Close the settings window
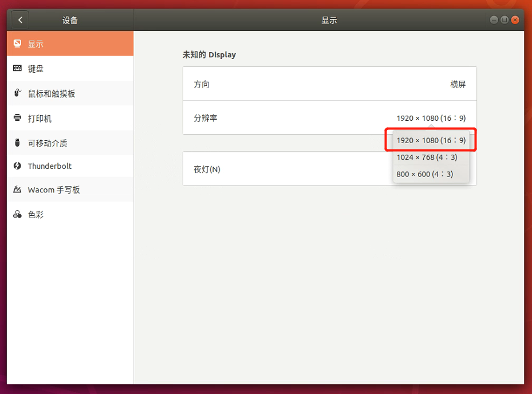Image resolution: width=532 pixels, height=394 pixels. coord(515,20)
